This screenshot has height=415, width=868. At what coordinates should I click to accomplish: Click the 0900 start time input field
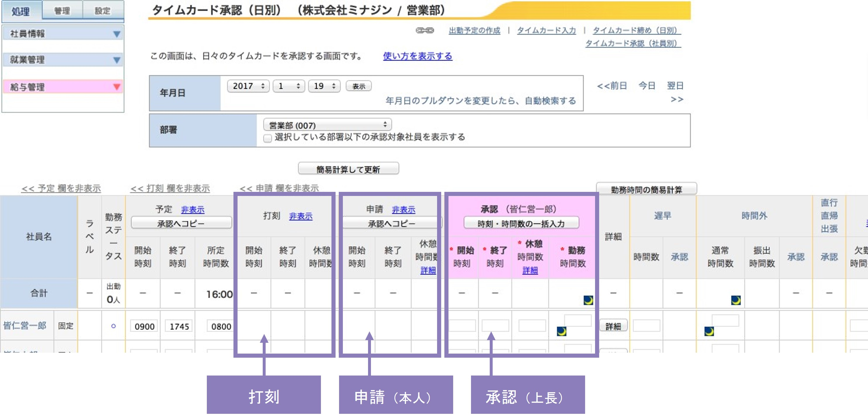144,326
